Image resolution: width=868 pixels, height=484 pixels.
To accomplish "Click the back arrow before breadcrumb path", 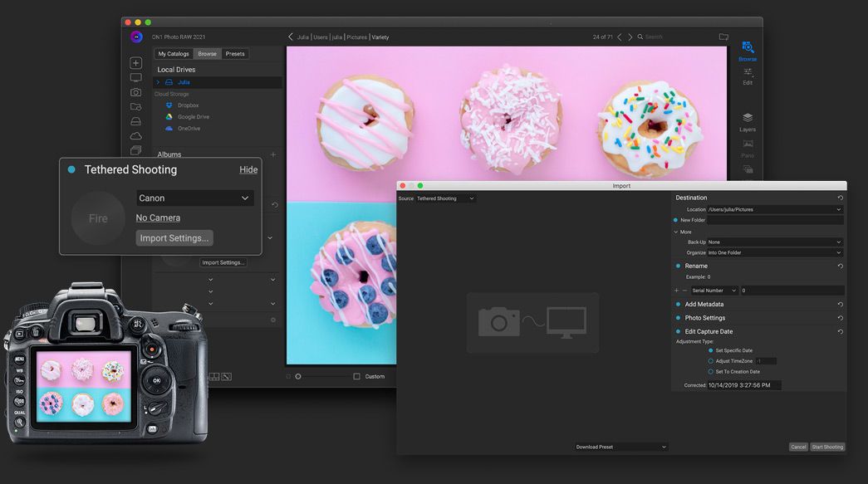I will click(291, 37).
